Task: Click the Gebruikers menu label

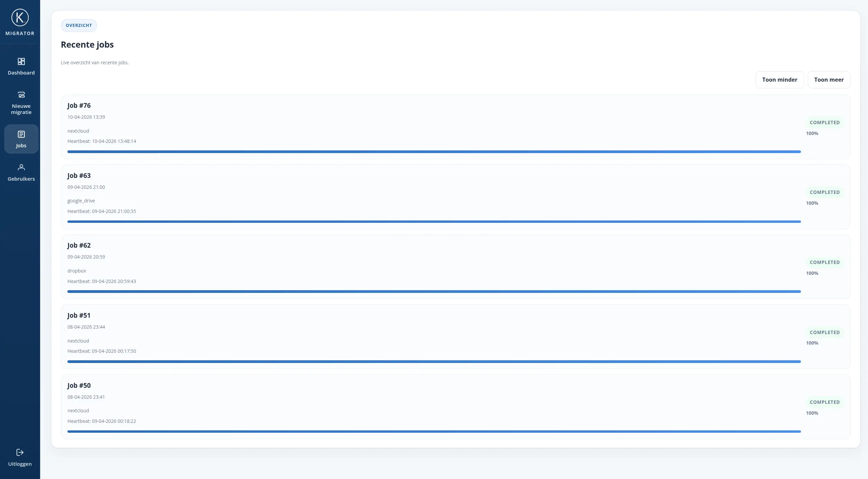Action: [21, 179]
